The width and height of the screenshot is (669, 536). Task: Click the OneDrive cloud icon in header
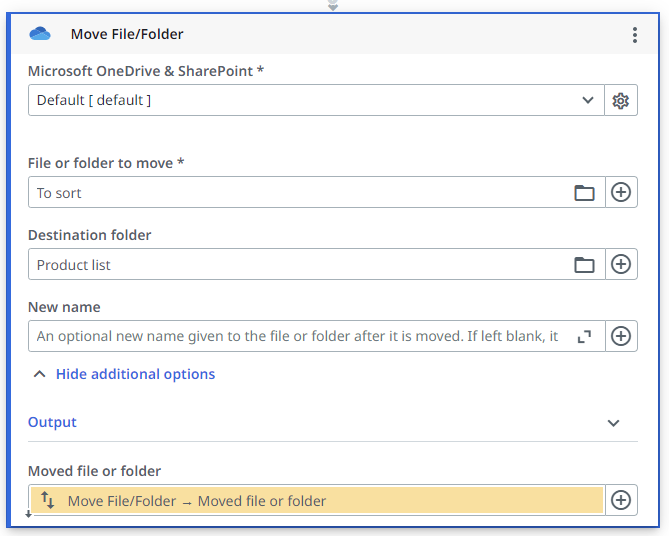(x=40, y=34)
